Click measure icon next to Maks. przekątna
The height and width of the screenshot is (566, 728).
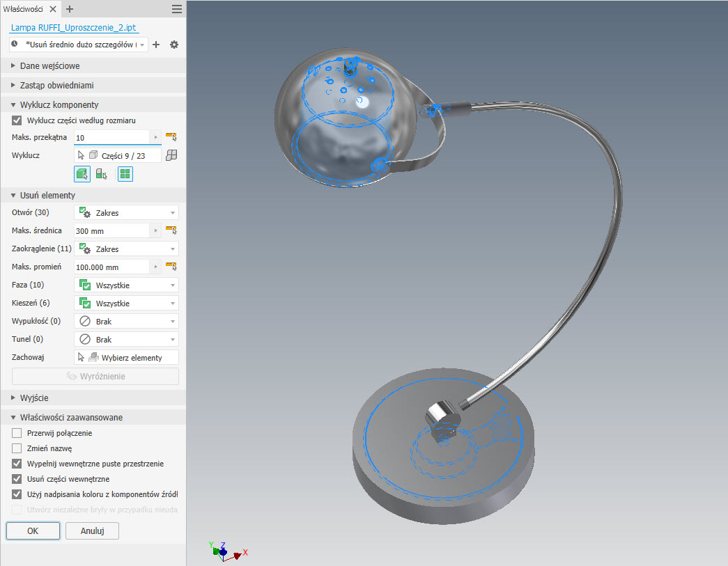(x=171, y=137)
